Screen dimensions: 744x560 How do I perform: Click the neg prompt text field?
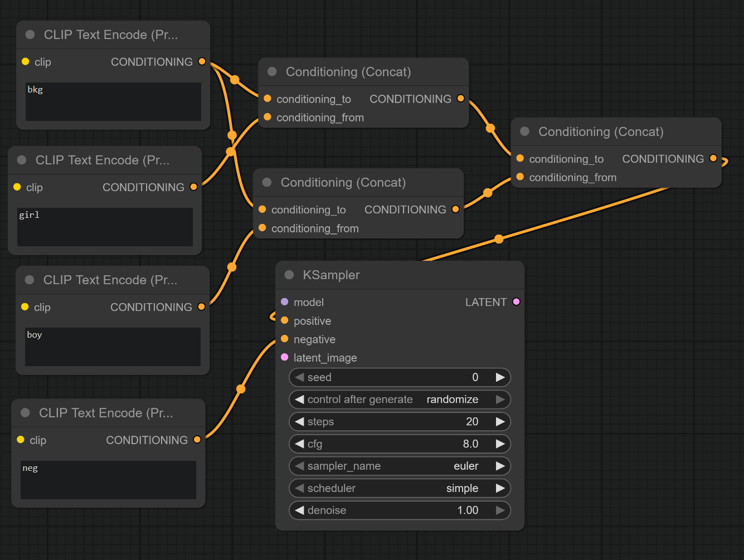click(108, 480)
